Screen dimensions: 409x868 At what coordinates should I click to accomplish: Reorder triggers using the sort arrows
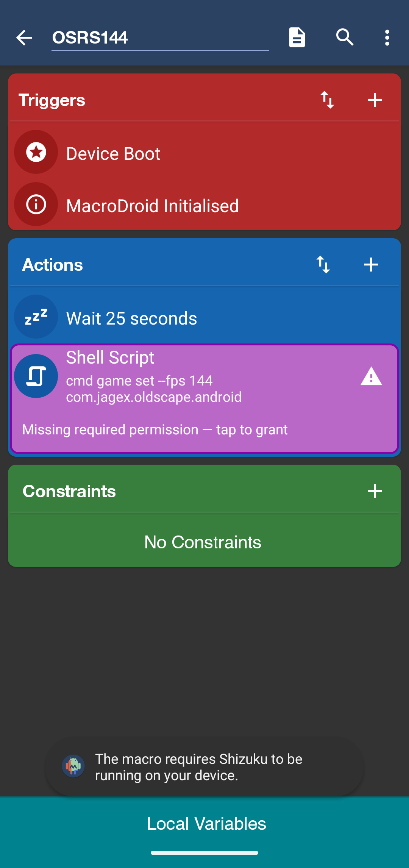[x=327, y=100]
